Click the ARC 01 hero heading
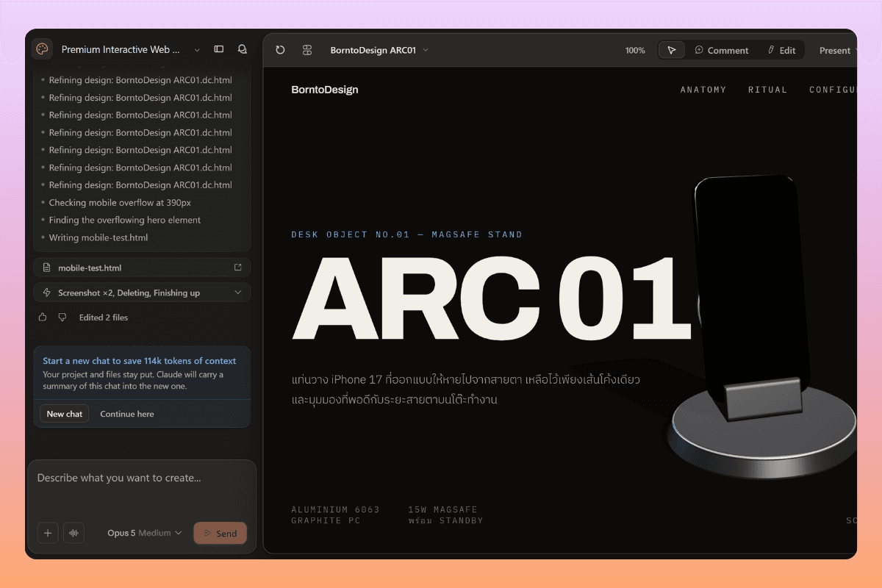 492,298
